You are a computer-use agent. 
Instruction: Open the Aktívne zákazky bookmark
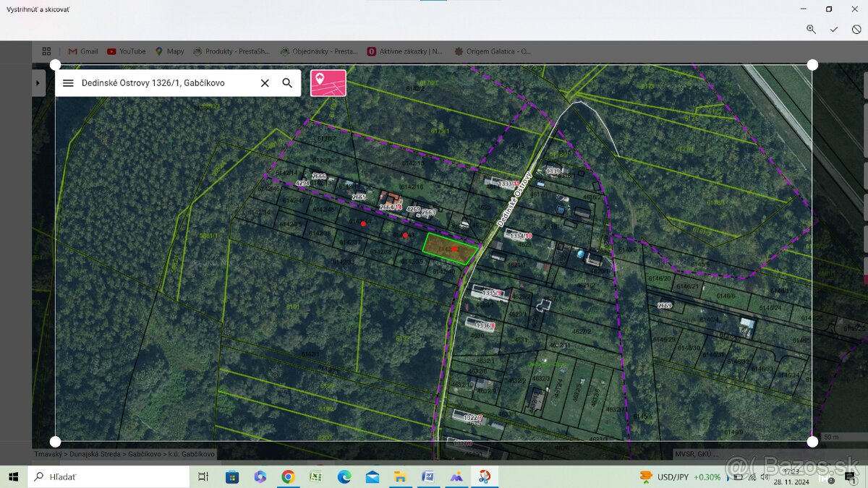pyautogui.click(x=405, y=51)
